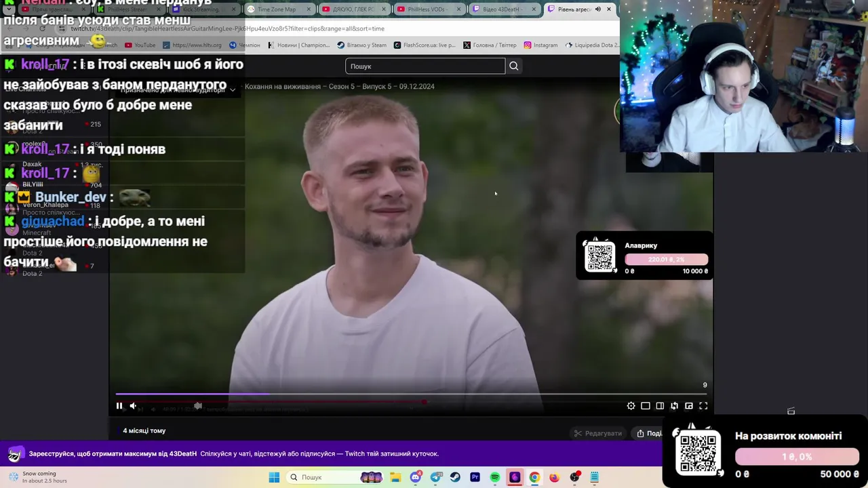Open the Windows Start menu
The image size is (868, 488).
(x=274, y=477)
